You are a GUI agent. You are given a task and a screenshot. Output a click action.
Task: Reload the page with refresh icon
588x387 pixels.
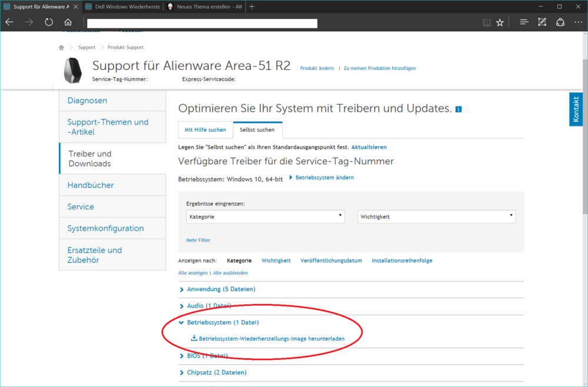pyautogui.click(x=49, y=22)
